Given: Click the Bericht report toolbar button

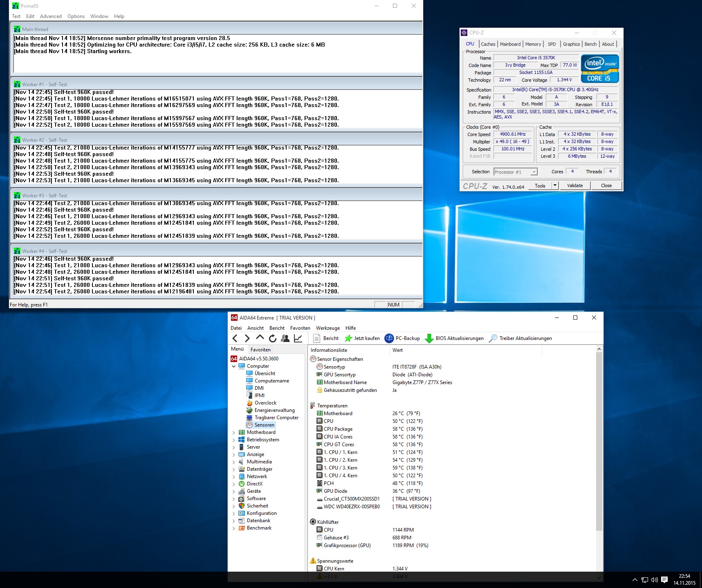Looking at the screenshot, I should pos(326,338).
